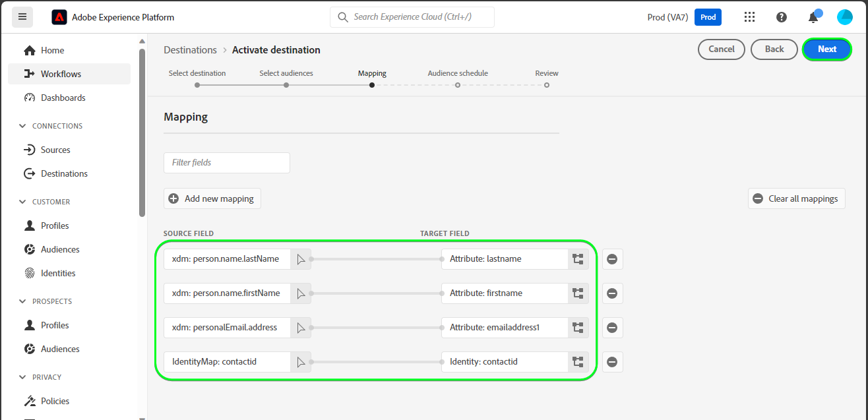This screenshot has height=420, width=868.
Task: Click the Next button
Action: [x=826, y=49]
